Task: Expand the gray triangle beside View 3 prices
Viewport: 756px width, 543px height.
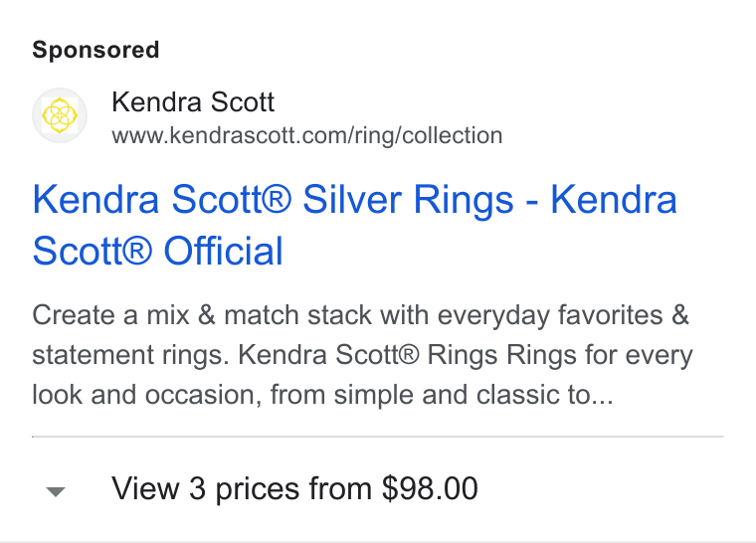Action: (x=56, y=491)
